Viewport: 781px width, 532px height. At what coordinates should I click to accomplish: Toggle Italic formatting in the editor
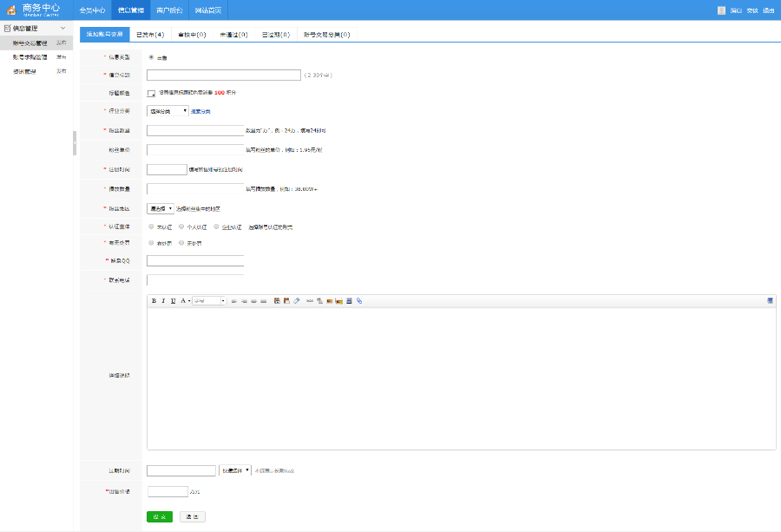pyautogui.click(x=163, y=301)
